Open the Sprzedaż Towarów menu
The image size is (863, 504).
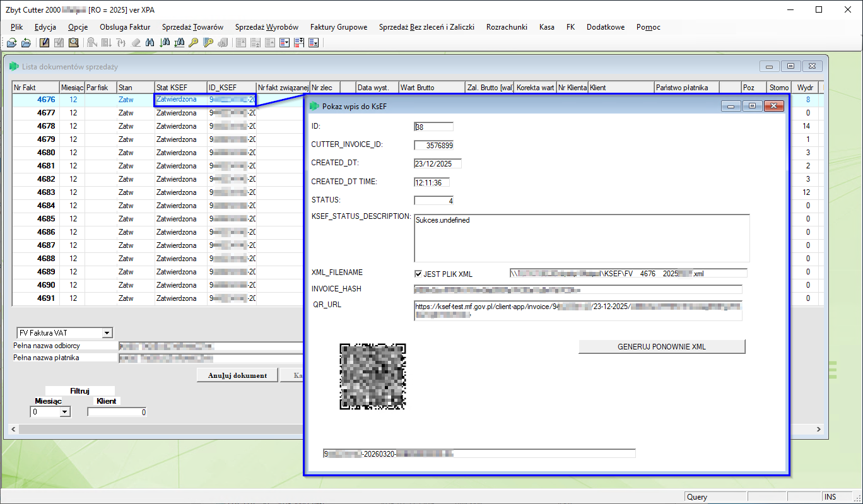point(192,27)
